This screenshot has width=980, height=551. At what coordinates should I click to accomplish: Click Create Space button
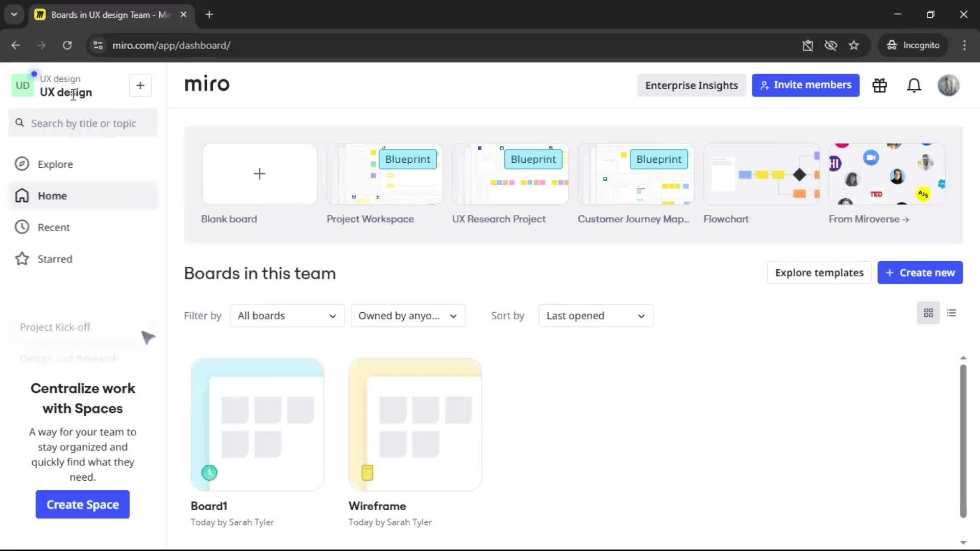coord(83,505)
